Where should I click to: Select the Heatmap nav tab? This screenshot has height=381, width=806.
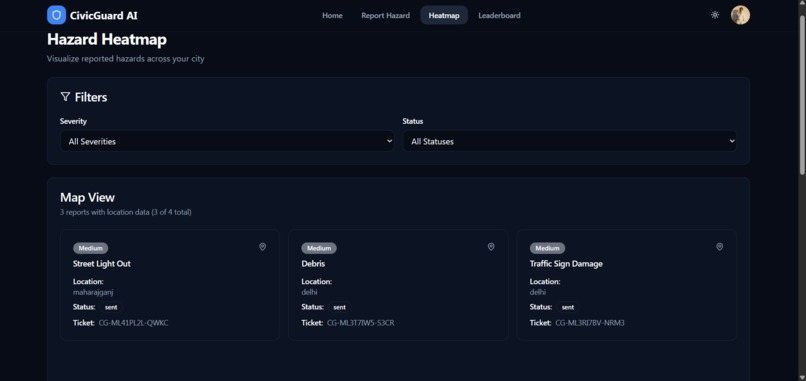(x=444, y=15)
